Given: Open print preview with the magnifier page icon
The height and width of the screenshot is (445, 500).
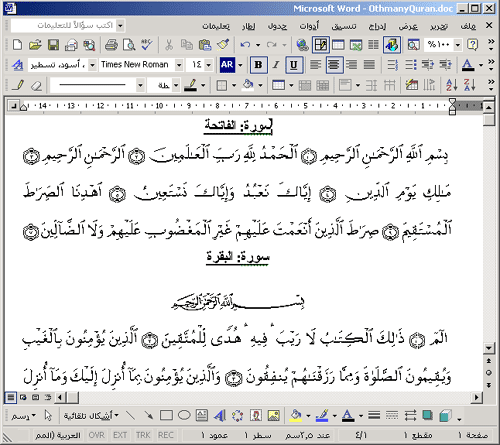Looking at the screenshot, I should (x=129, y=45).
